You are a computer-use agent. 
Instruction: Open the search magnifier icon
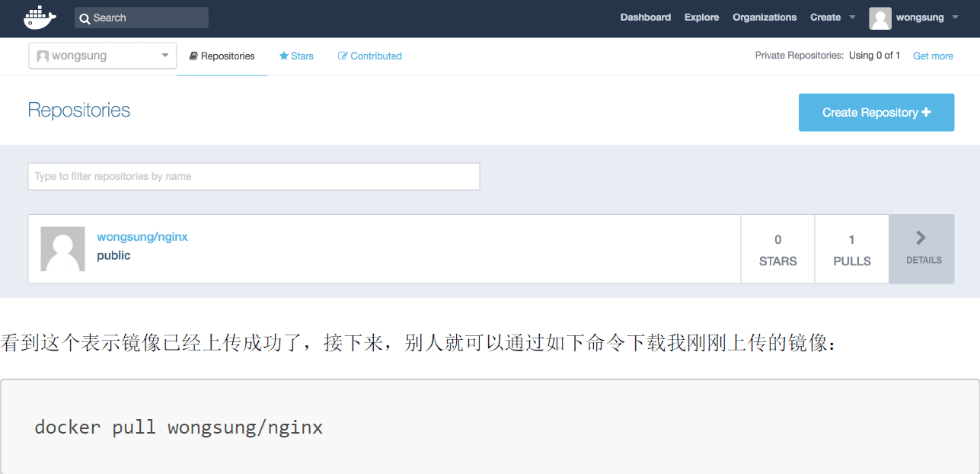tap(85, 18)
